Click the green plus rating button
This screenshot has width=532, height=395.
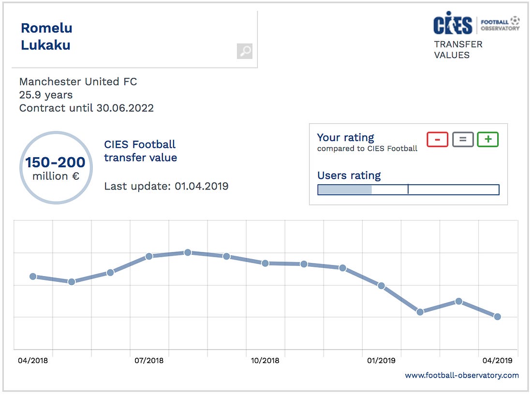[488, 139]
